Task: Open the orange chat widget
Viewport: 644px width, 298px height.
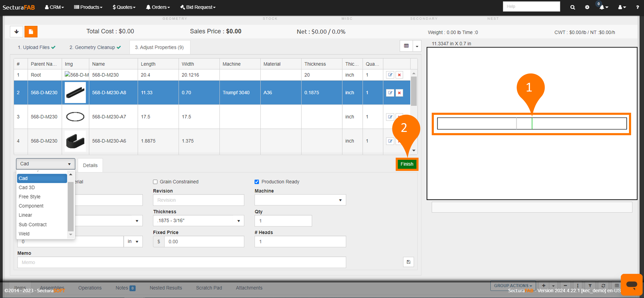Action: pos(631,285)
